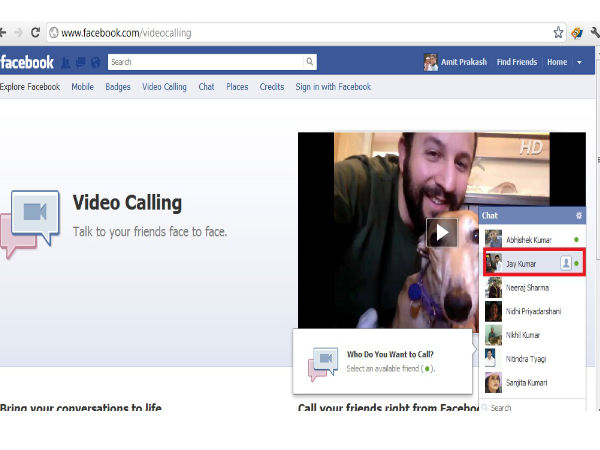Click the browser extension icon beside star

(x=577, y=33)
